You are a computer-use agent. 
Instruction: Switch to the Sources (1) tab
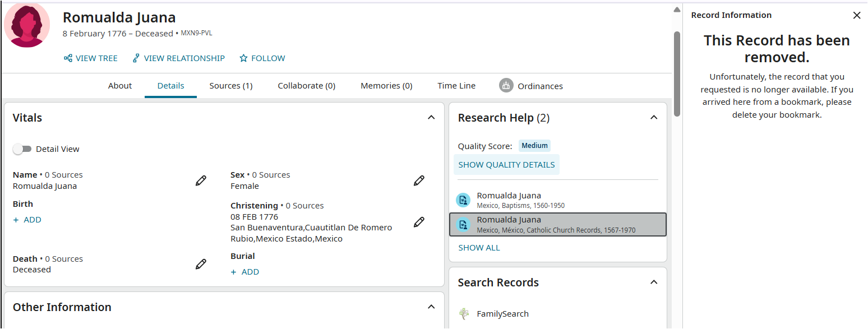(x=231, y=86)
